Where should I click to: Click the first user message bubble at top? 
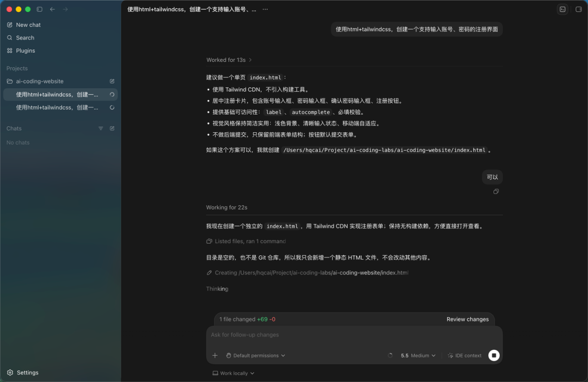pos(416,29)
